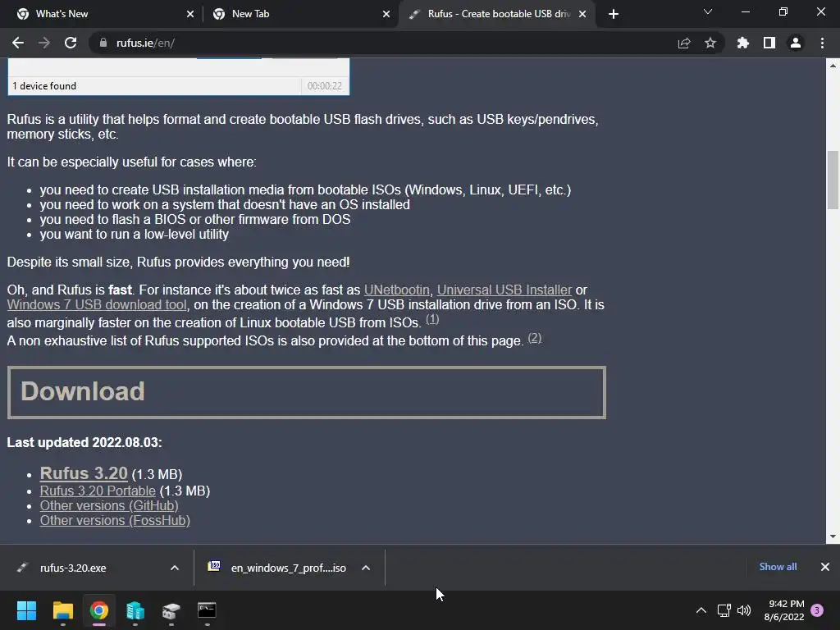840x630 pixels.
Task: Open Chrome's three-dot menu
Action: coord(822,43)
